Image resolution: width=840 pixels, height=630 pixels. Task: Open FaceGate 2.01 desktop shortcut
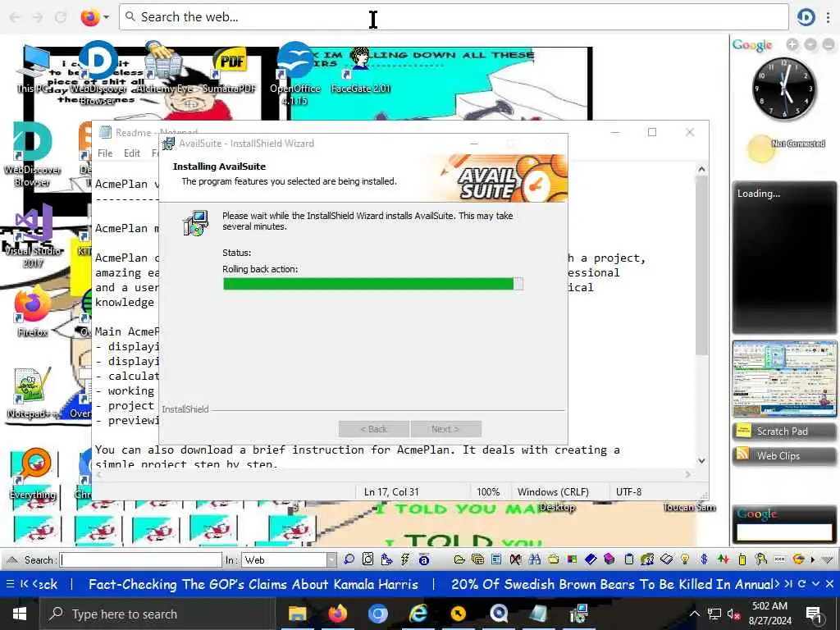point(361,71)
